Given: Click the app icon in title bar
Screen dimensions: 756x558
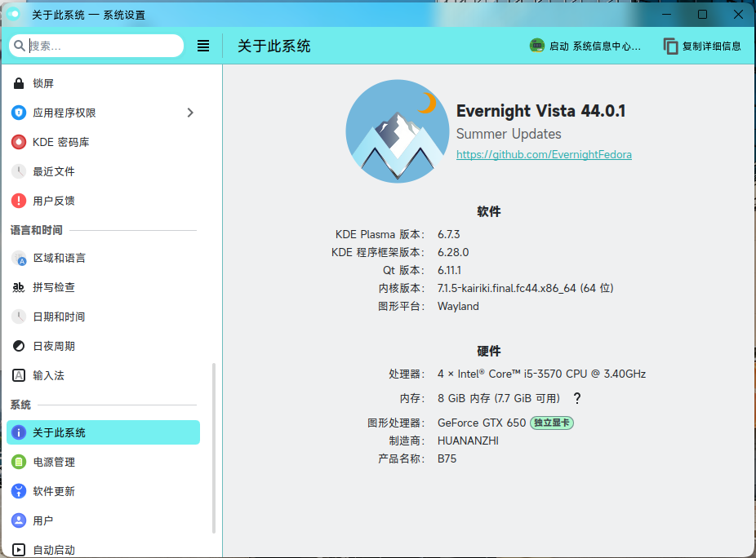Looking at the screenshot, I should 14,15.
